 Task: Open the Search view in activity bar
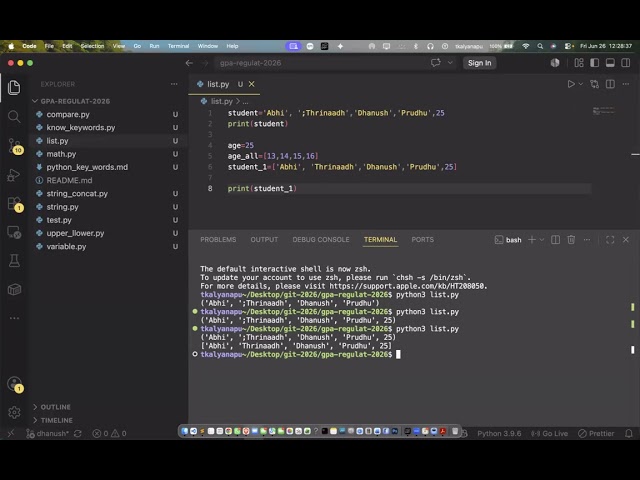(14, 117)
